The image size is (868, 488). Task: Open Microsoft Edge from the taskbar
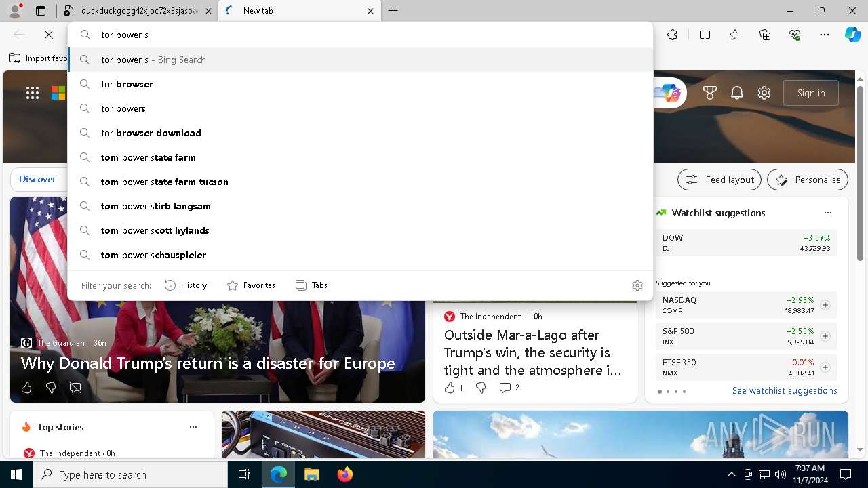(x=279, y=474)
